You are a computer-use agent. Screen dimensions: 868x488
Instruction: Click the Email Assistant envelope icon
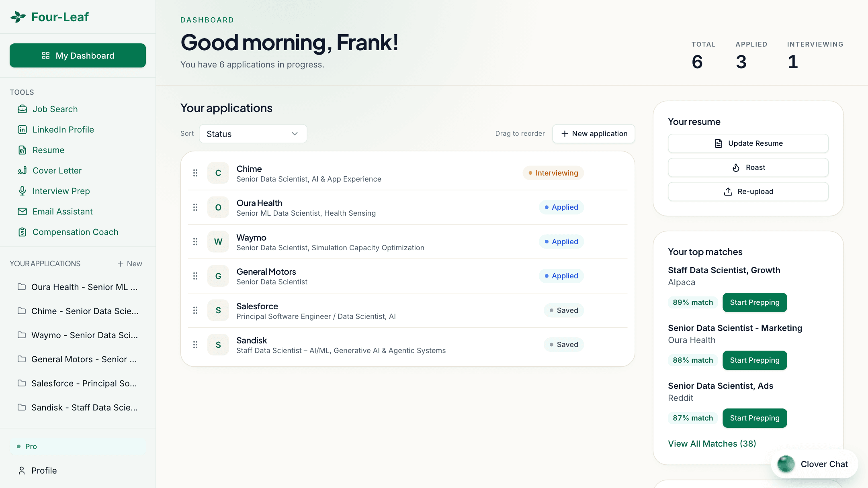pyautogui.click(x=23, y=212)
